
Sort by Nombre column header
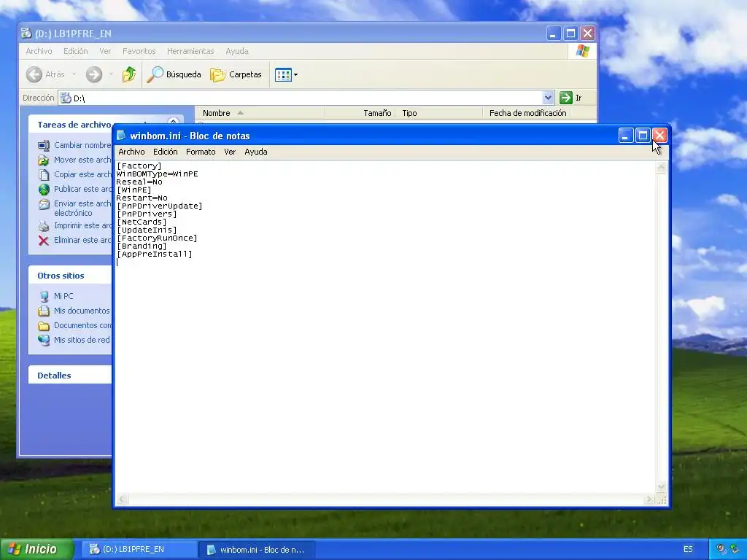(260, 113)
